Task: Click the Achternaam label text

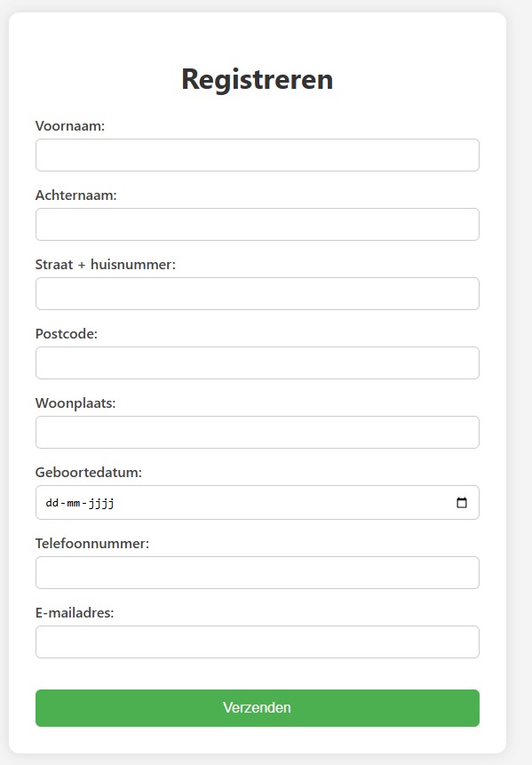Action: (76, 195)
